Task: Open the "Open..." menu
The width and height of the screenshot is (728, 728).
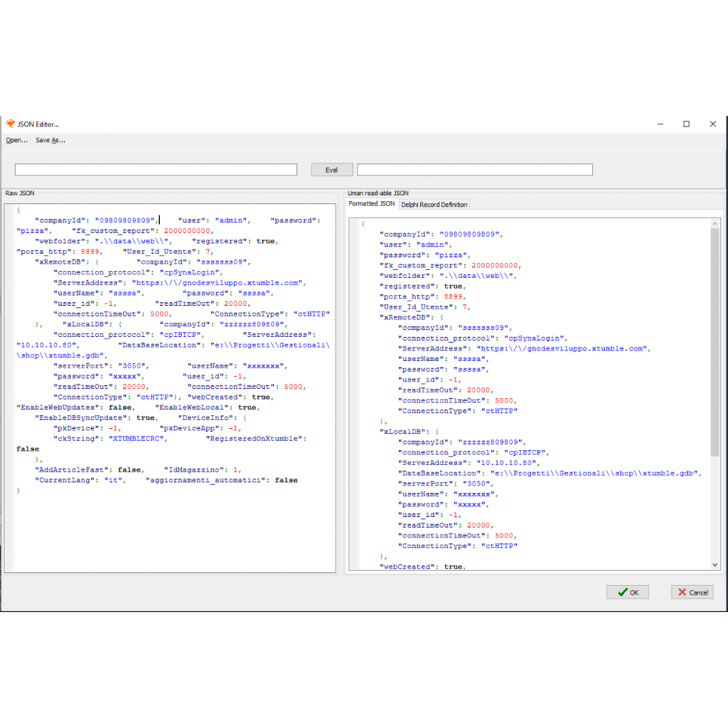Action: pyautogui.click(x=17, y=140)
